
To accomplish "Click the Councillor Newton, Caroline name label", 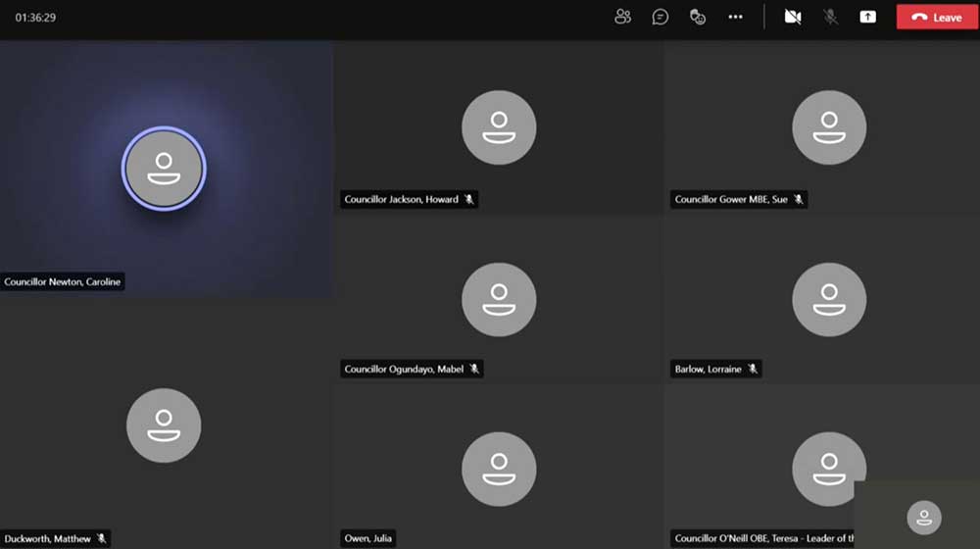I will [64, 282].
